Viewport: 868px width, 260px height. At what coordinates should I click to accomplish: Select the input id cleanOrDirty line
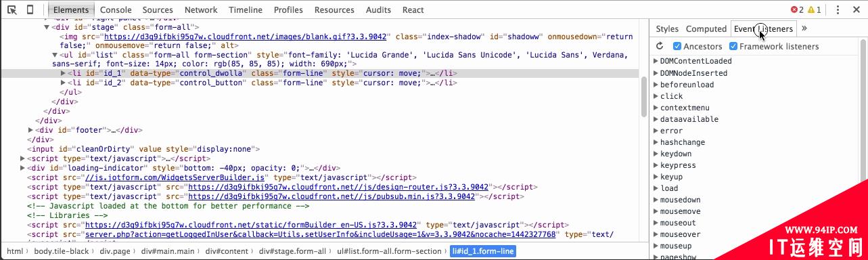click(143, 149)
